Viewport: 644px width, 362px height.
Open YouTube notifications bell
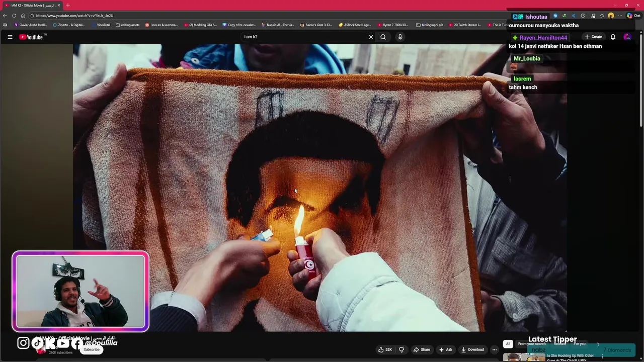(613, 37)
